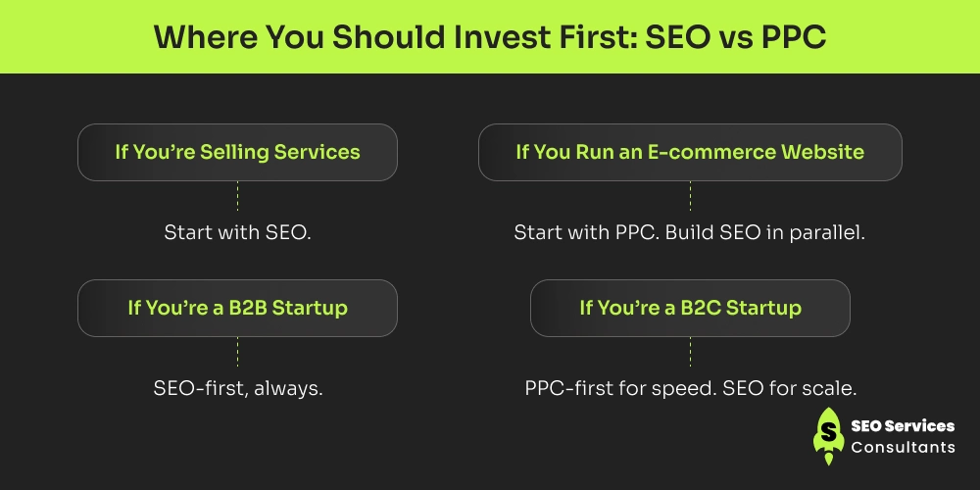Click the "Build SEO in parallel." sentence
This screenshot has height=490, width=980.
coord(752,233)
